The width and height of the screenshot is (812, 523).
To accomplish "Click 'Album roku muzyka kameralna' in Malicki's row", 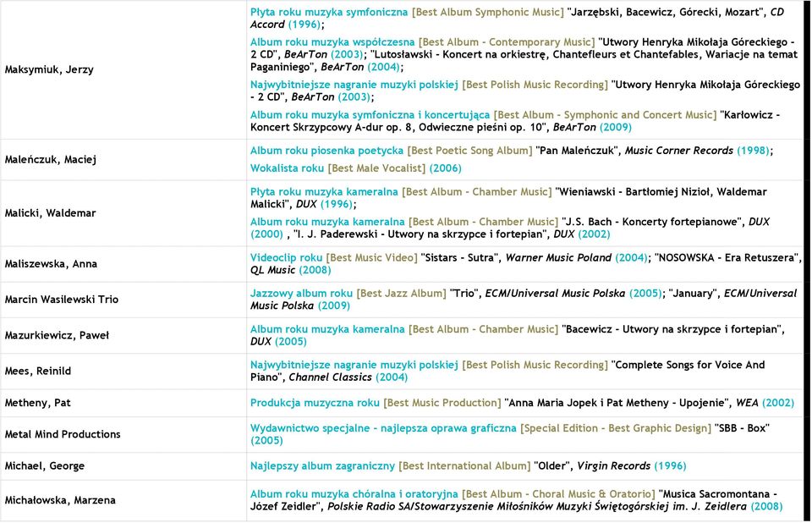I will click(x=327, y=222).
